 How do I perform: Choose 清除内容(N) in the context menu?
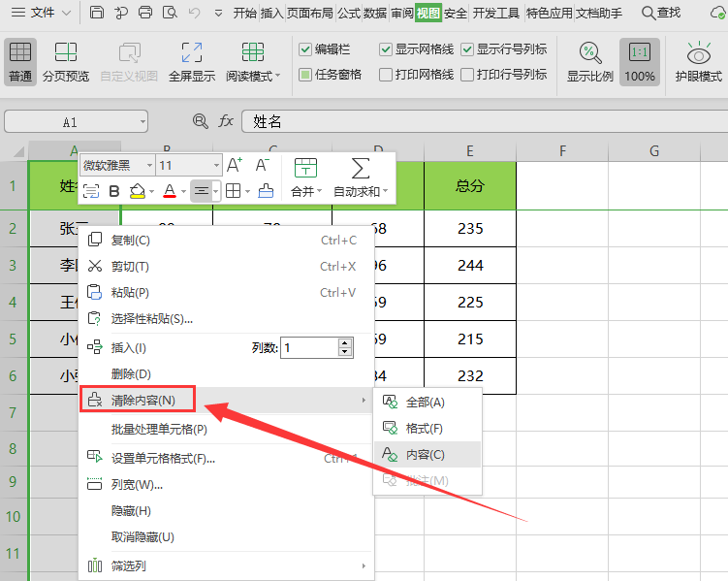[x=143, y=400]
